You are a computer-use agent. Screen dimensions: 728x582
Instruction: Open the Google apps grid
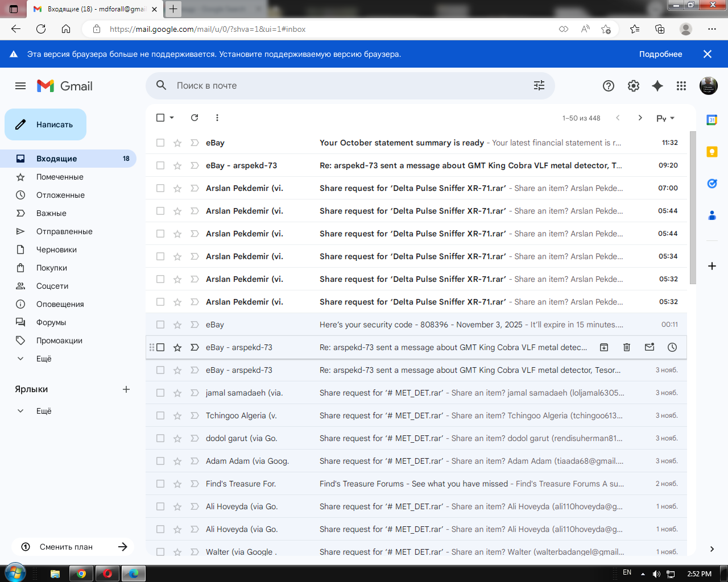pyautogui.click(x=681, y=86)
